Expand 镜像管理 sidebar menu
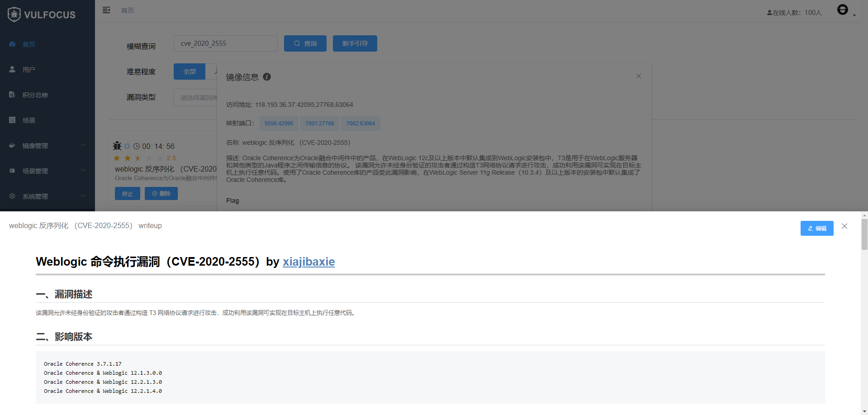The height and width of the screenshot is (415, 868). pyautogui.click(x=47, y=145)
